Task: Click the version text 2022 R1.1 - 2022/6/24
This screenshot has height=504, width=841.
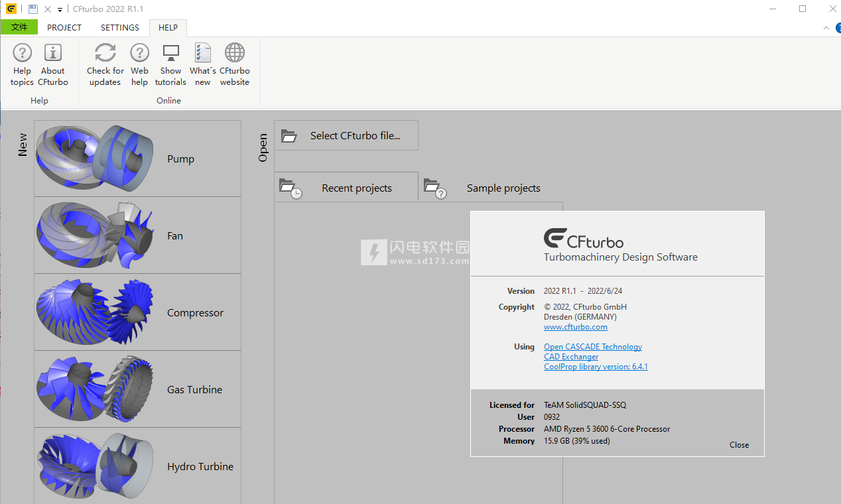Action: (x=583, y=291)
